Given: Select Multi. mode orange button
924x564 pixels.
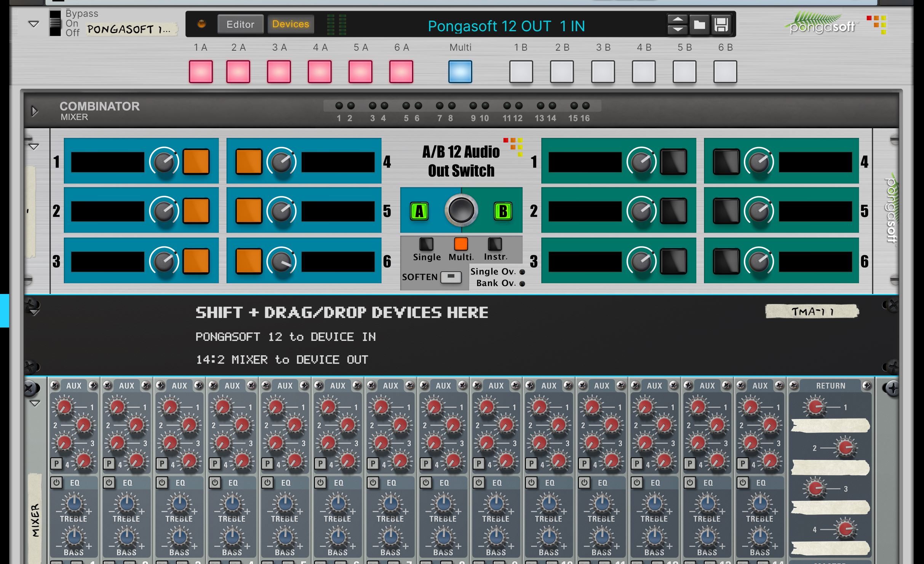Looking at the screenshot, I should point(461,244).
